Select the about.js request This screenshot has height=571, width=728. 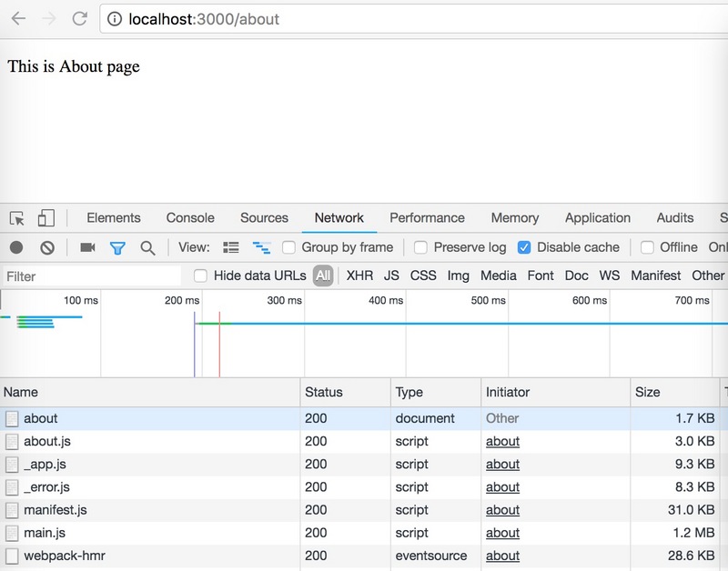pos(364,441)
